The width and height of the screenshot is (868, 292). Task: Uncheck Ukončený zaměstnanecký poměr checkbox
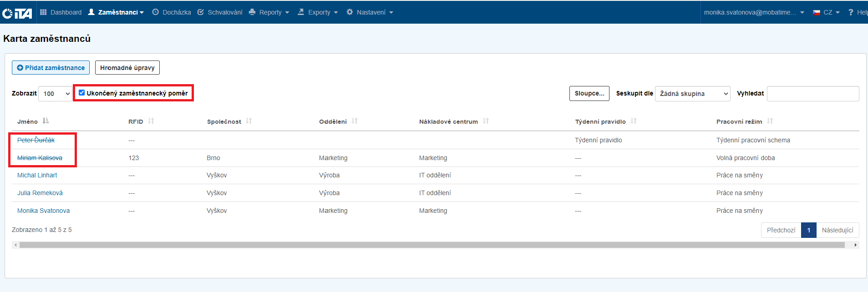click(82, 93)
